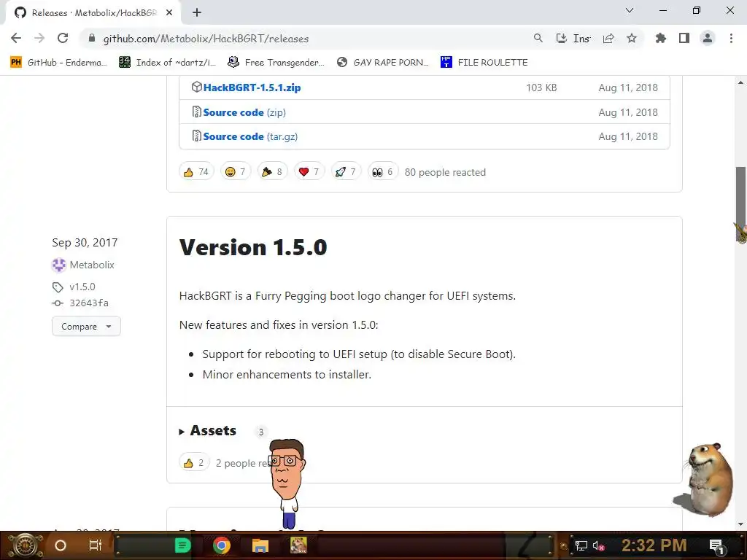747x560 pixels.
Task: Expand the Assets section of Version 1.5.0
Action: pyautogui.click(x=208, y=430)
